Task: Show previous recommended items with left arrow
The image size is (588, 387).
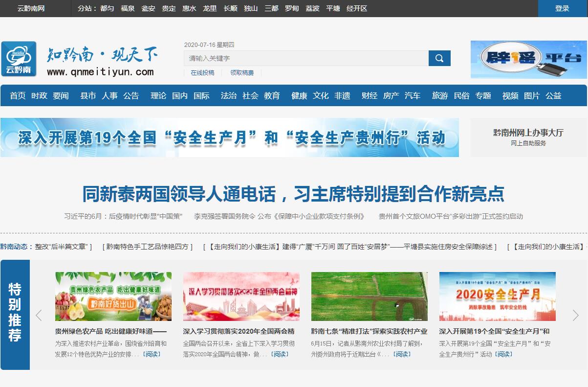Action: (x=39, y=315)
